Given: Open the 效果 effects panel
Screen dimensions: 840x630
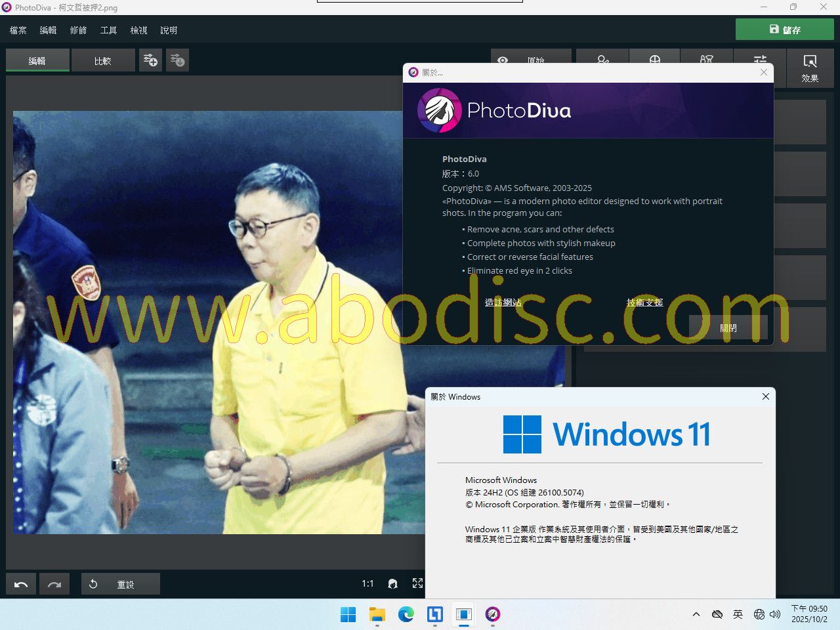Looking at the screenshot, I should [810, 68].
